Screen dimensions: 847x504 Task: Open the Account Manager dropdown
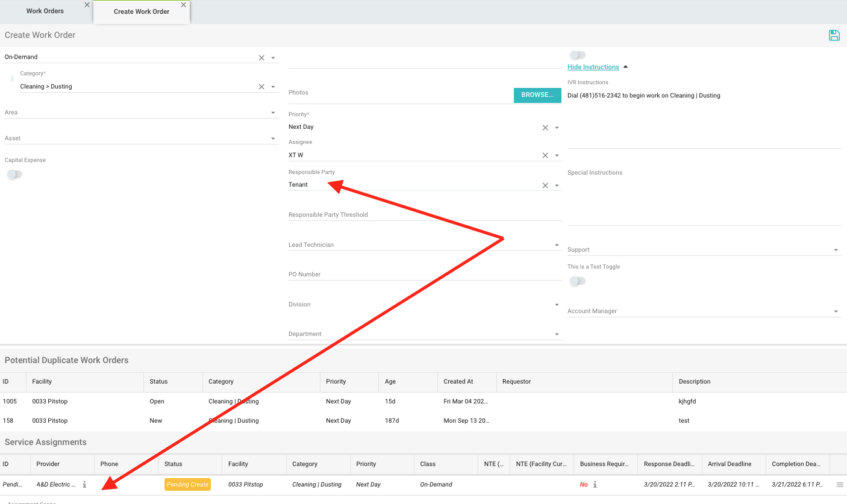tap(836, 311)
